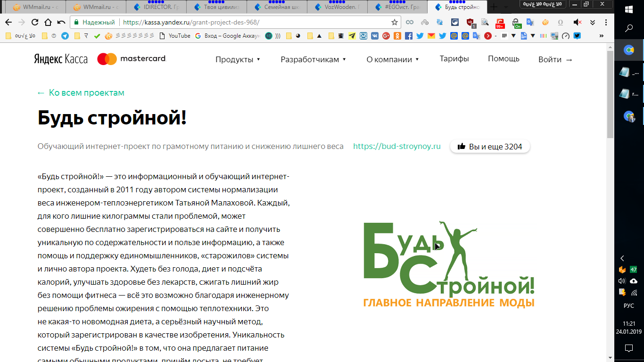Open the Google Translate extension icon
Image resolution: width=644 pixels, height=362 pixels.
tap(530, 22)
